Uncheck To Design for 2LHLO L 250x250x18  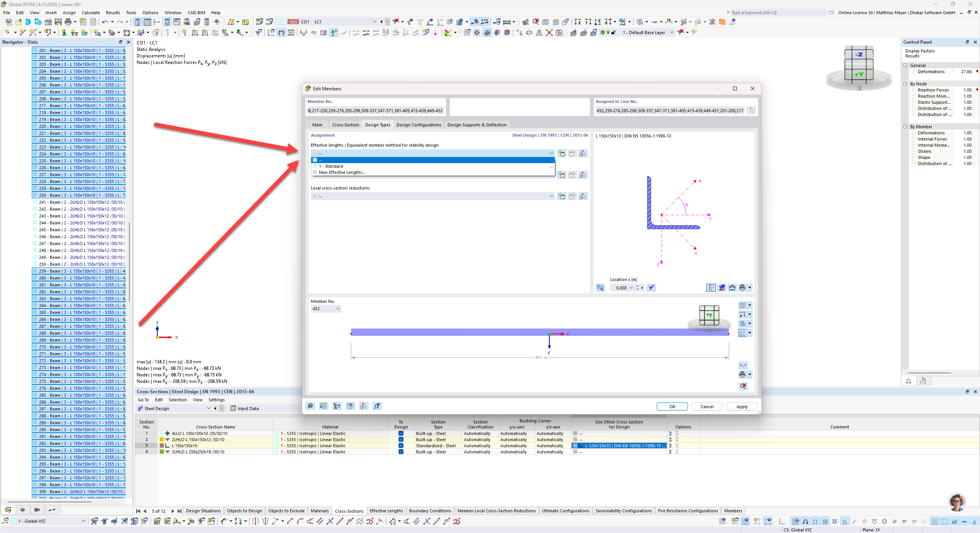pyautogui.click(x=401, y=452)
